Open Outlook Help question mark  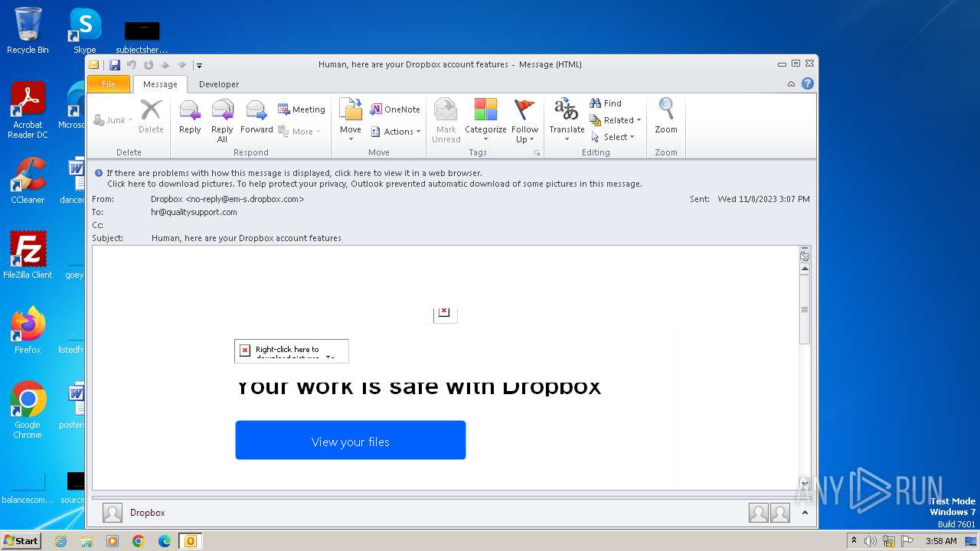(x=807, y=84)
